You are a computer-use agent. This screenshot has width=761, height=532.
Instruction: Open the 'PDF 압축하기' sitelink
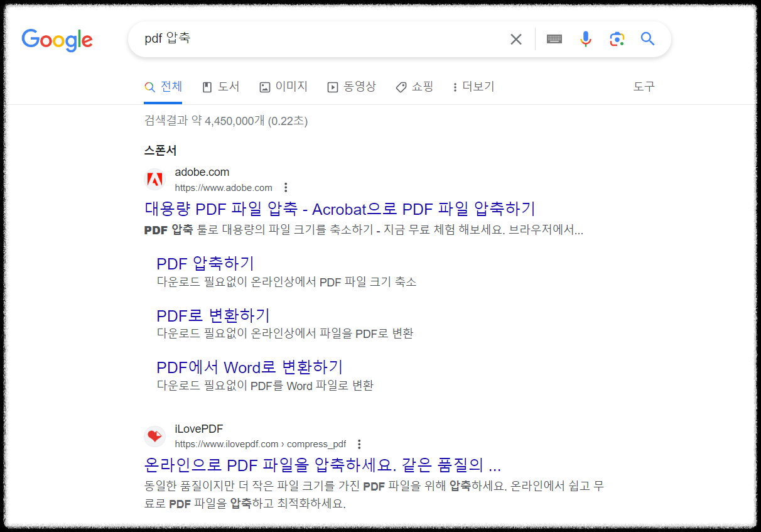pos(205,263)
